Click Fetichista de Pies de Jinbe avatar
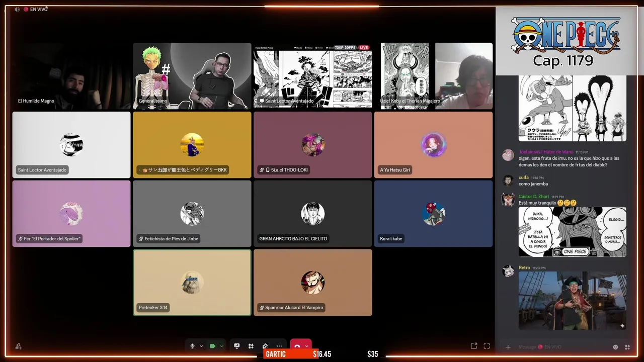Viewport: 644px width, 362px height. pyautogui.click(x=192, y=214)
